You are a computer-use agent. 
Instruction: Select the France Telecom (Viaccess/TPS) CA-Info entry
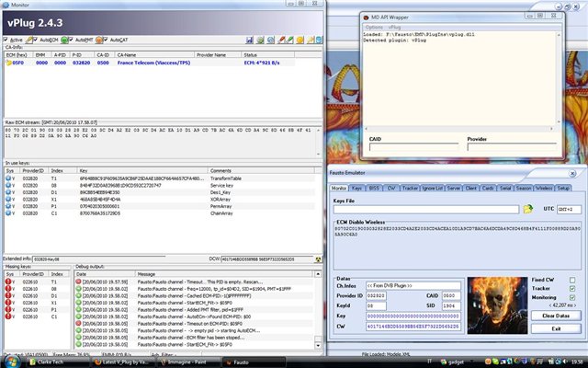[x=153, y=63]
